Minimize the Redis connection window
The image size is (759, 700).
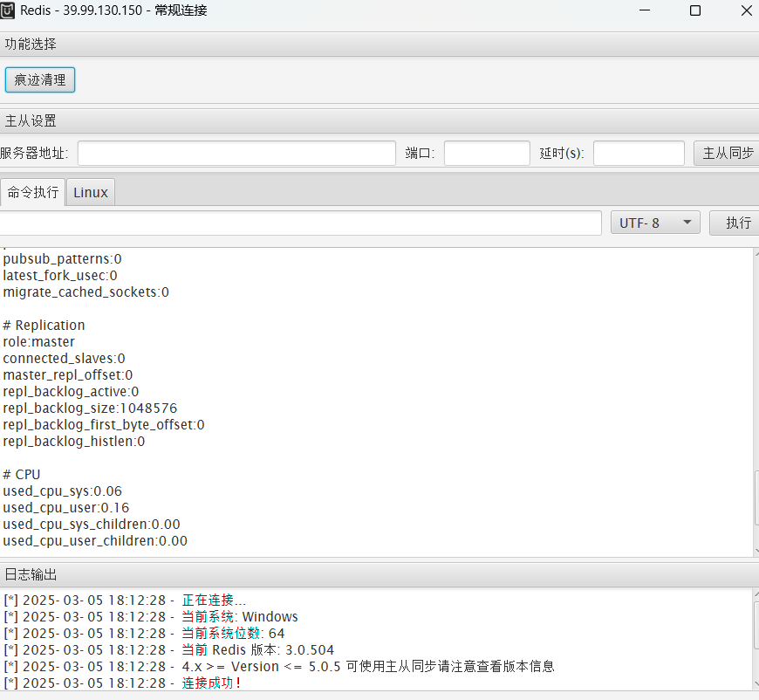(645, 10)
